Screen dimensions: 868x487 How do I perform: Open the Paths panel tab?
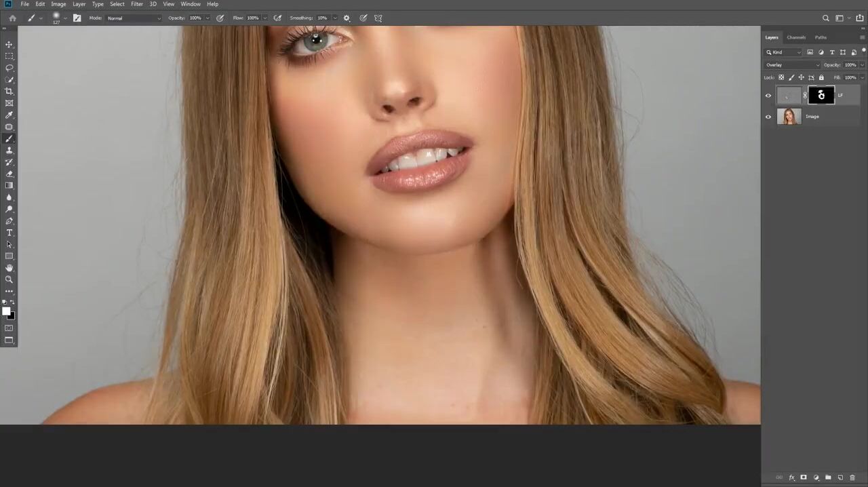(821, 37)
